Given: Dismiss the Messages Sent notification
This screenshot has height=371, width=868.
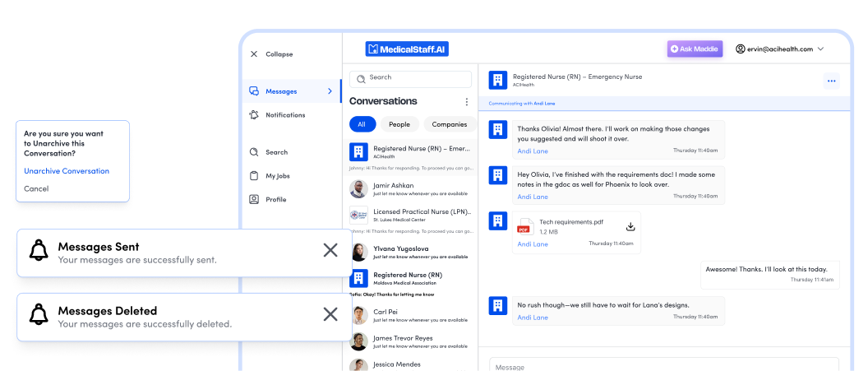Looking at the screenshot, I should click(x=330, y=250).
